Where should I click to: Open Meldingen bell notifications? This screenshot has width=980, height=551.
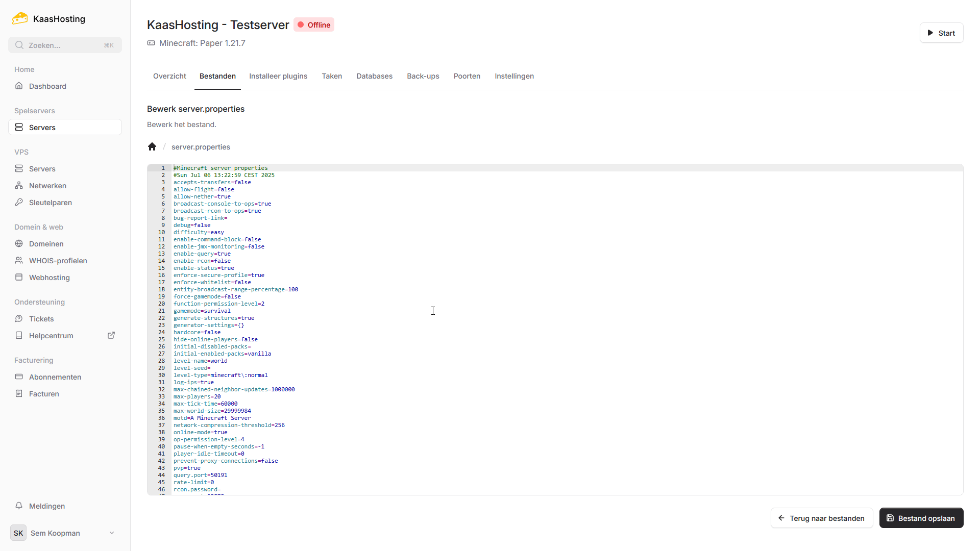pyautogui.click(x=46, y=506)
